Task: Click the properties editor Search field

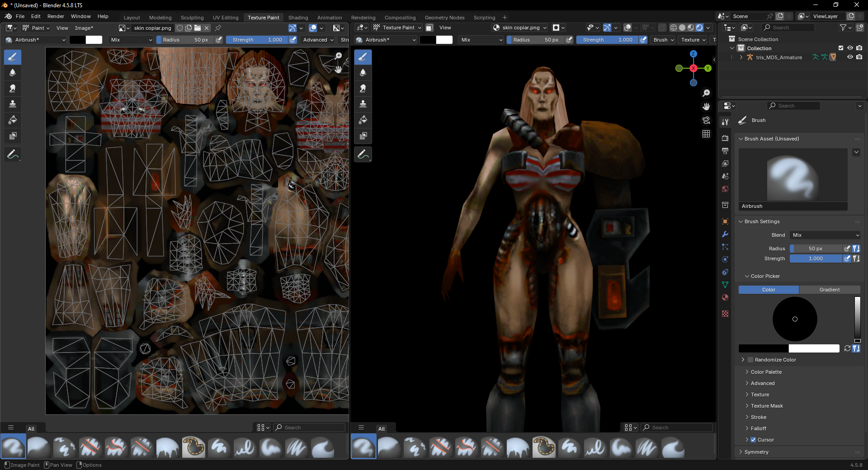Action: pos(793,106)
